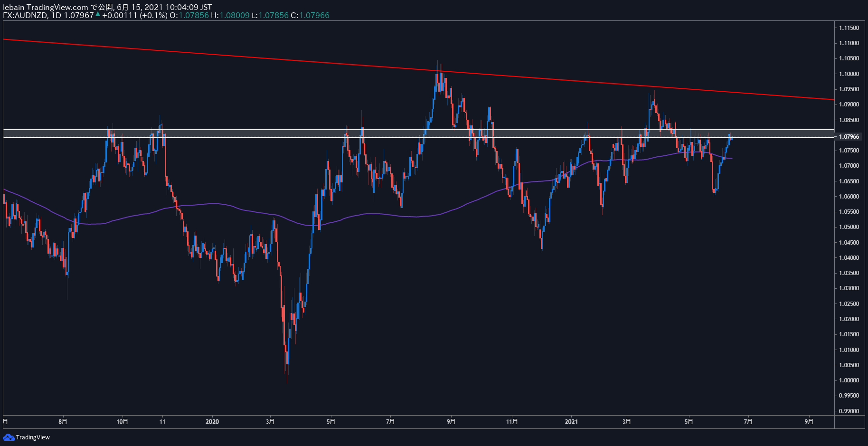This screenshot has height=446, width=868.
Task: Select the +0.00111 (+0.1%) change value
Action: 135,15
